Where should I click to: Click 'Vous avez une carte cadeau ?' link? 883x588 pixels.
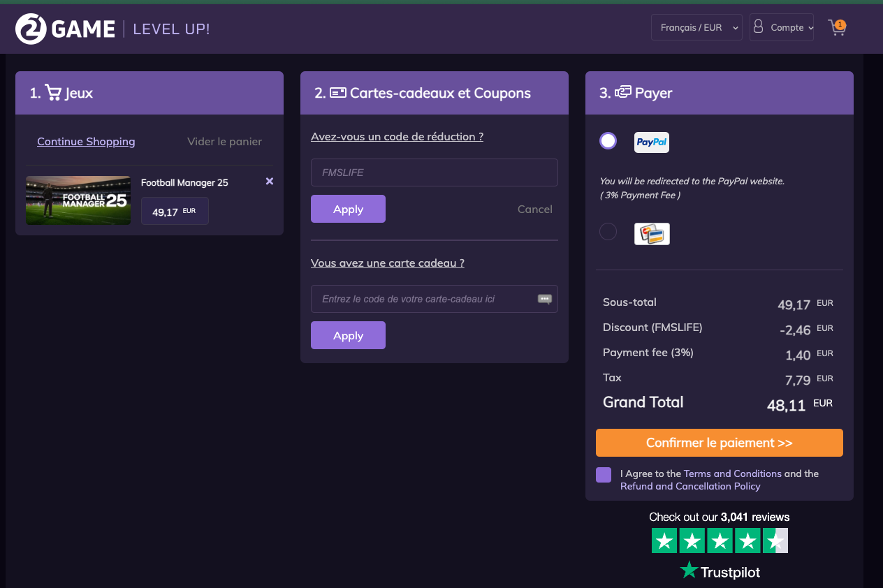388,263
